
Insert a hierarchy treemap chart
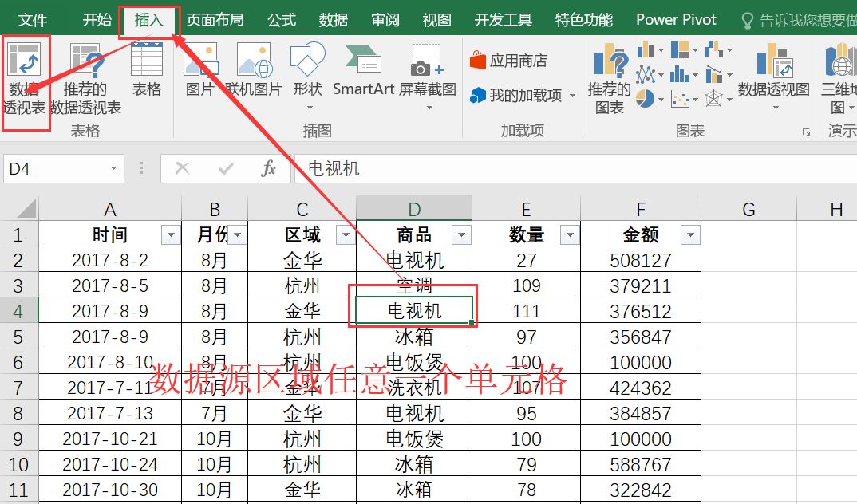coord(680,49)
